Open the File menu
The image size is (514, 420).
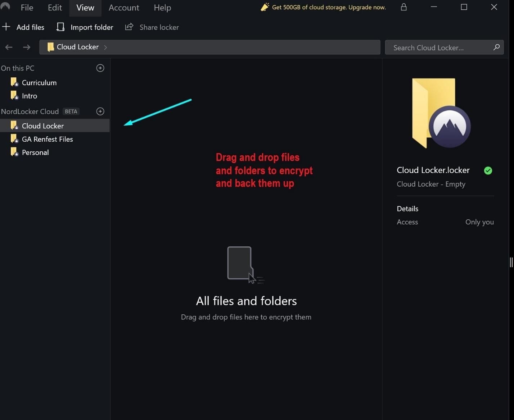[x=27, y=8]
